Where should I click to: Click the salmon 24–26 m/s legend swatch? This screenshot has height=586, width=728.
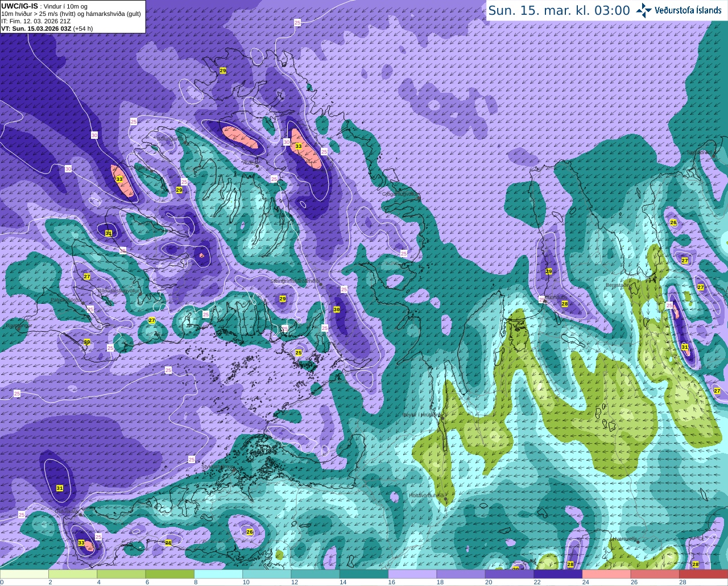coord(606,573)
